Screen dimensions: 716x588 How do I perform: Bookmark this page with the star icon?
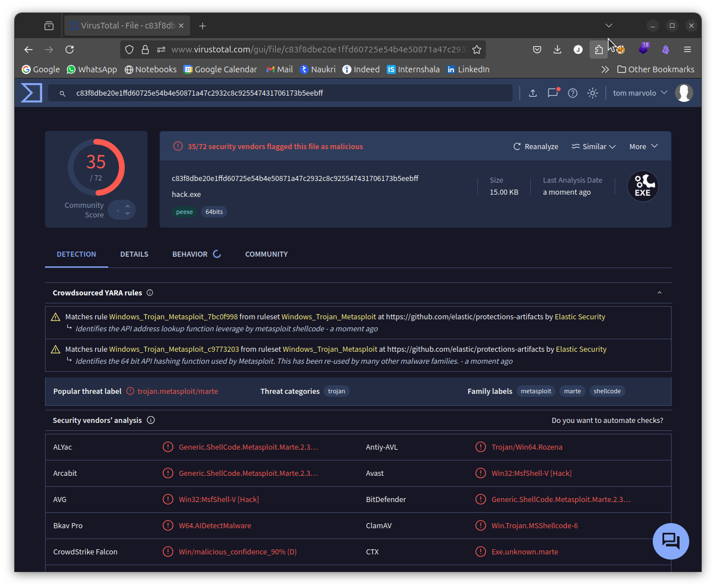click(477, 50)
